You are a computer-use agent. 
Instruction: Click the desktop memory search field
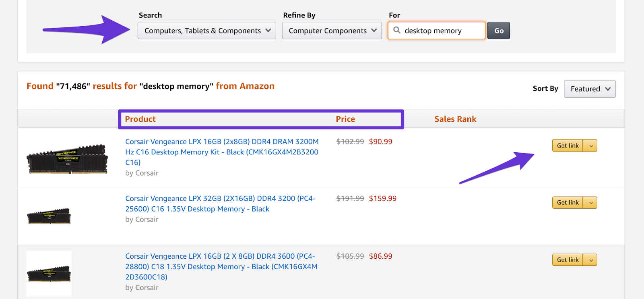tap(437, 31)
